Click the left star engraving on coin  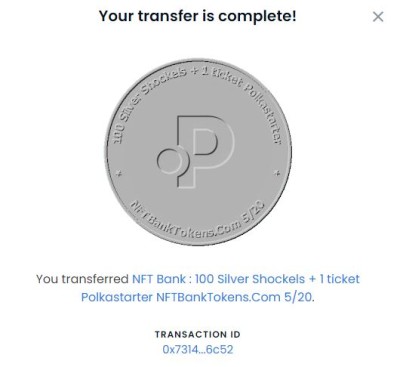[x=119, y=173]
